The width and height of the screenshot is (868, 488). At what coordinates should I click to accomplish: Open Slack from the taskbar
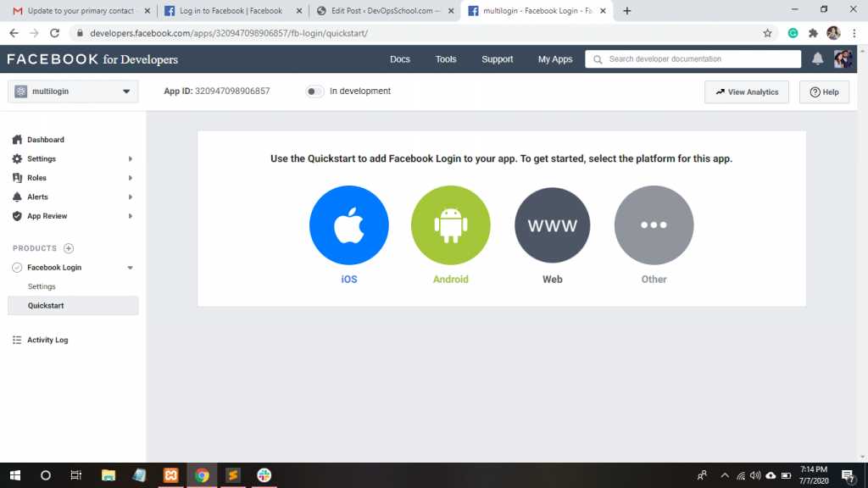[x=264, y=475]
